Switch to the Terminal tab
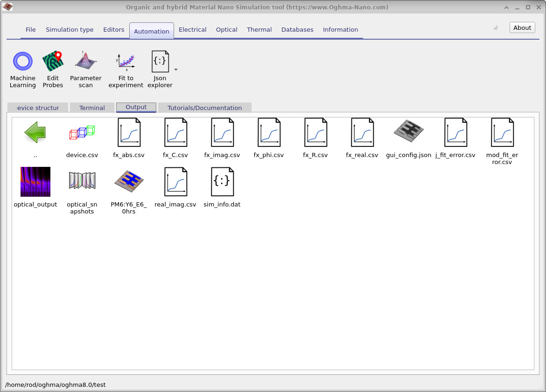Screen dimensions: 546x392 pos(92,107)
